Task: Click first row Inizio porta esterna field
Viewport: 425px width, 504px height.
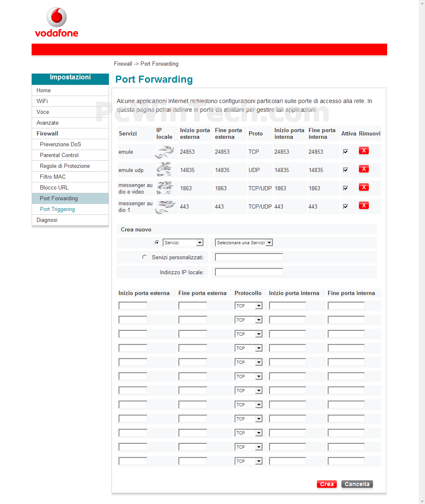Action: pos(133,306)
